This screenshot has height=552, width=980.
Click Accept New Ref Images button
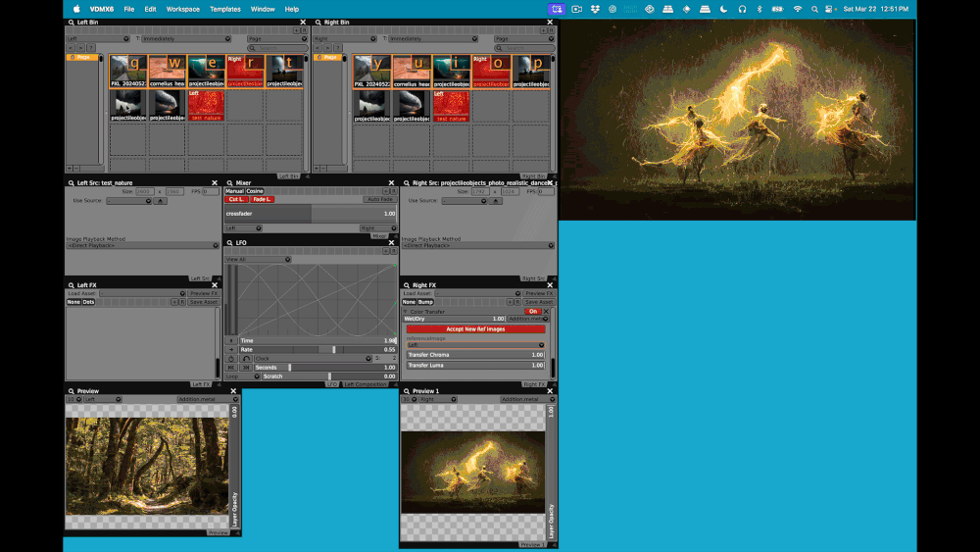[475, 328]
